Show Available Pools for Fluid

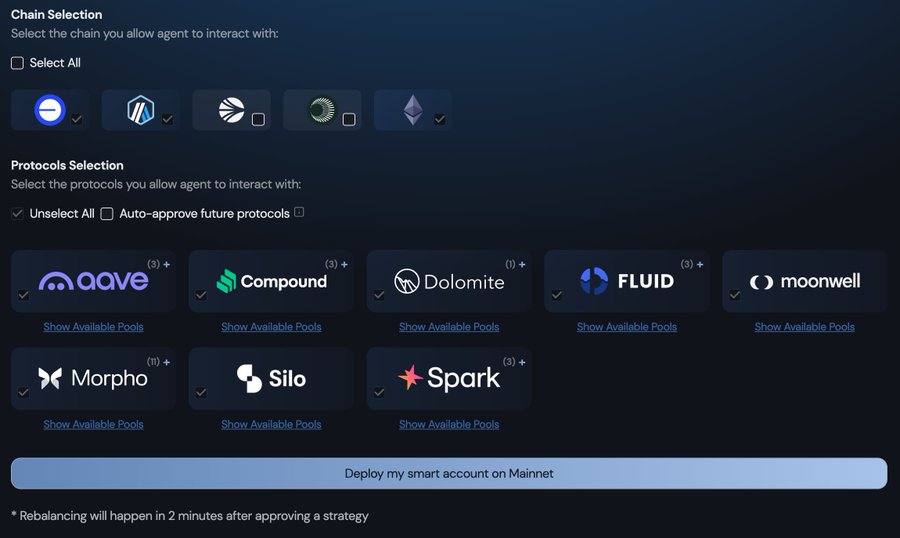(x=627, y=327)
